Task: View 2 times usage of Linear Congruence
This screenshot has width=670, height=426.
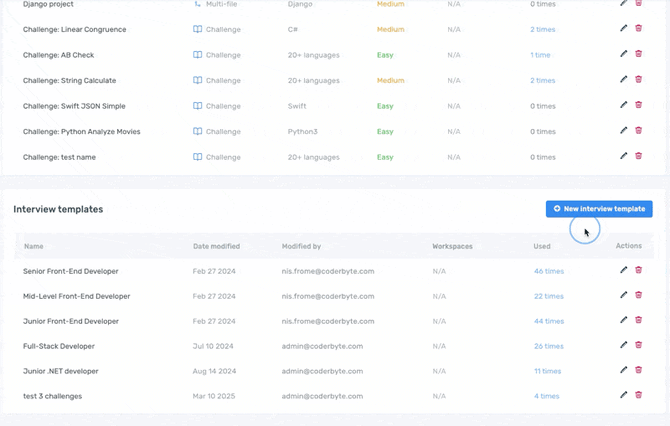Action: coord(543,30)
